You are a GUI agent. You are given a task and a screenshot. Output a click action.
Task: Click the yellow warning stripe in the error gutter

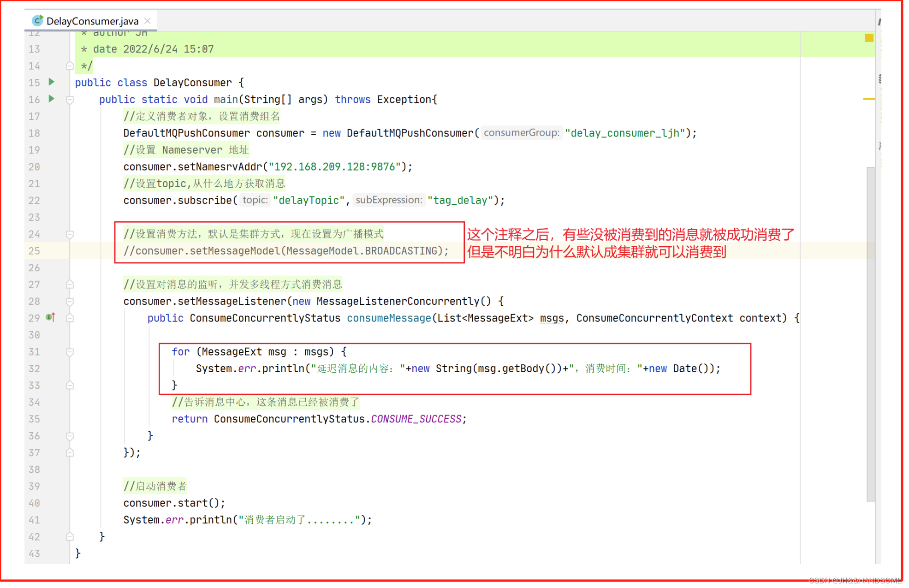868,99
